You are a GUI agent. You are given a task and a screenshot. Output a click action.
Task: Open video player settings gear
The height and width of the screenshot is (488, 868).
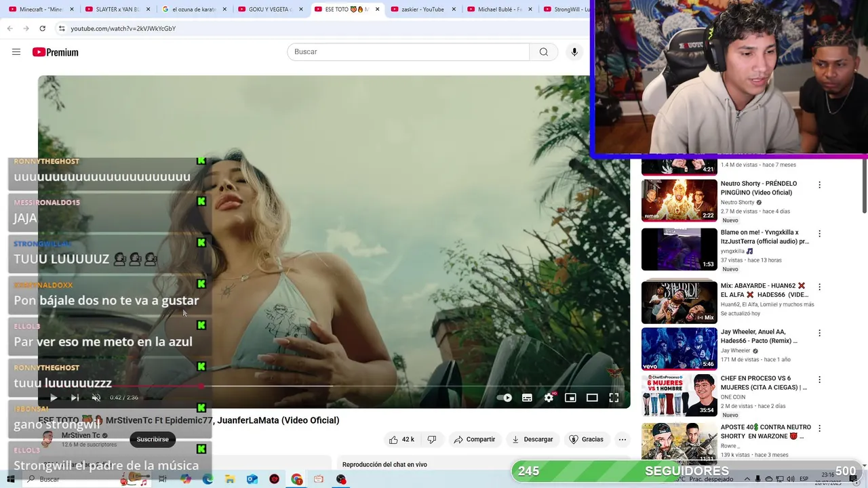[x=549, y=398]
